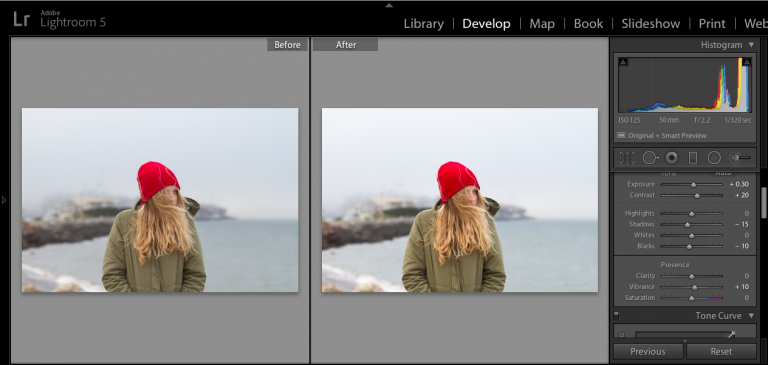Select the Adjustment Brush tool
The image size is (768, 365).
740,158
